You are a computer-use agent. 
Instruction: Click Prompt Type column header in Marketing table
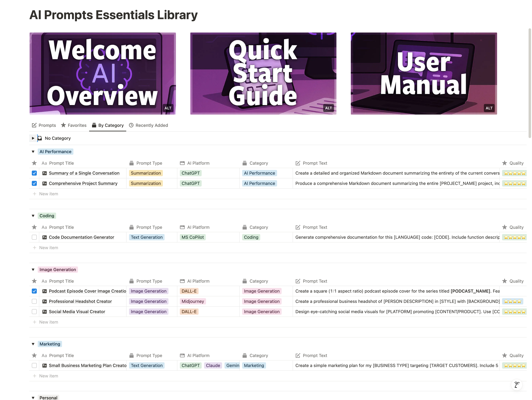[x=146, y=355]
